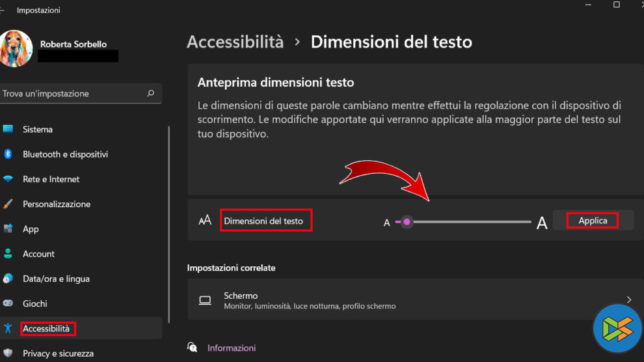The height and width of the screenshot is (362, 644).
Task: Go back to Accessibilità breadcrumb
Action: click(x=235, y=42)
